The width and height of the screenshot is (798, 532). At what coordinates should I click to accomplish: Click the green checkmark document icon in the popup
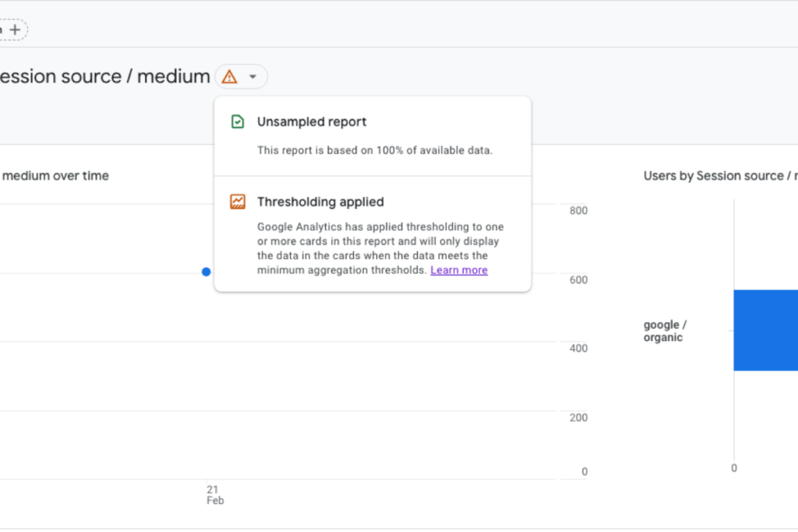click(x=237, y=122)
